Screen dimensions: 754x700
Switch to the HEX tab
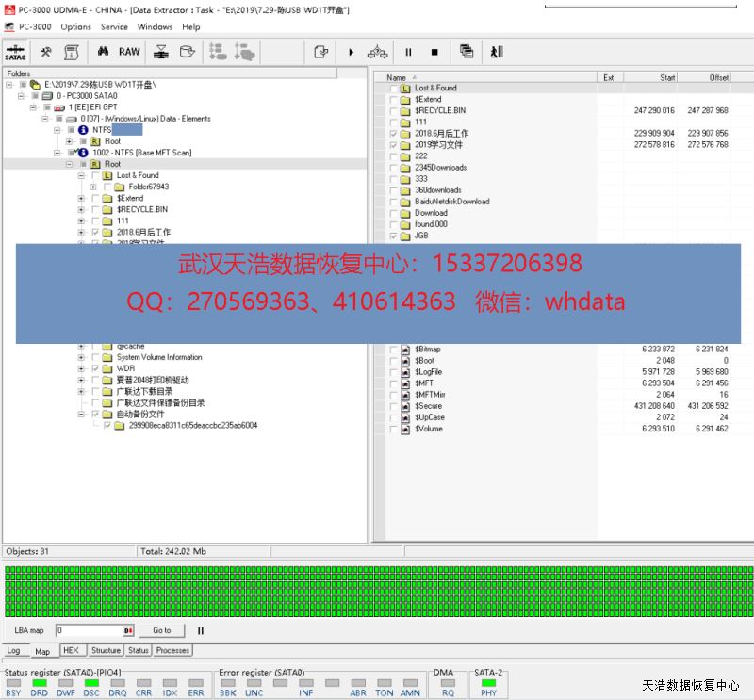point(71,650)
